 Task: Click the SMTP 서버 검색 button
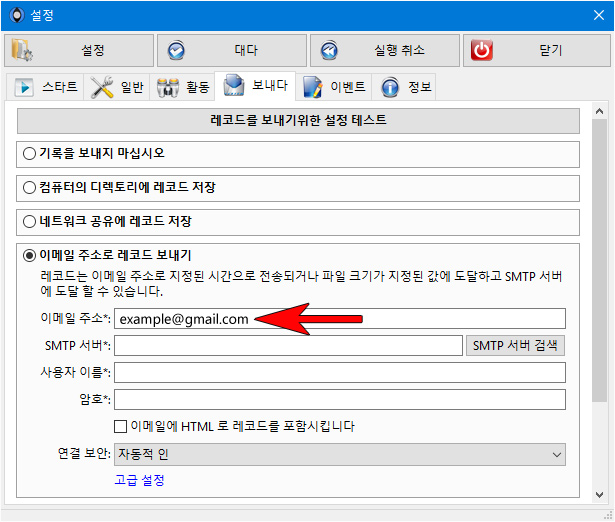[515, 346]
